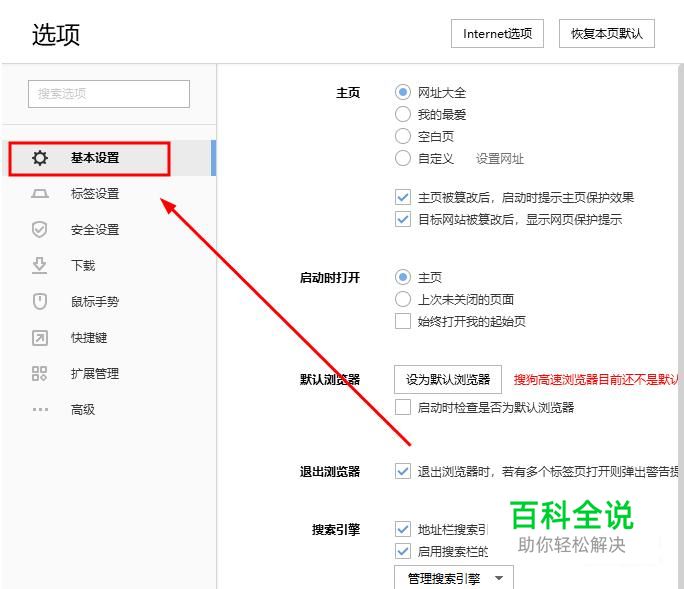684x589 pixels.
Task: Click the 搜索选项 search field
Action: 109,94
